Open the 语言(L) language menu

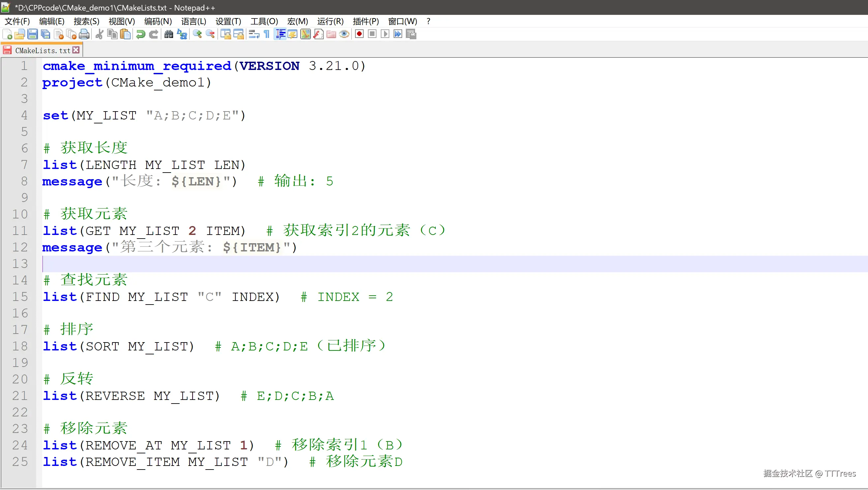tap(194, 21)
